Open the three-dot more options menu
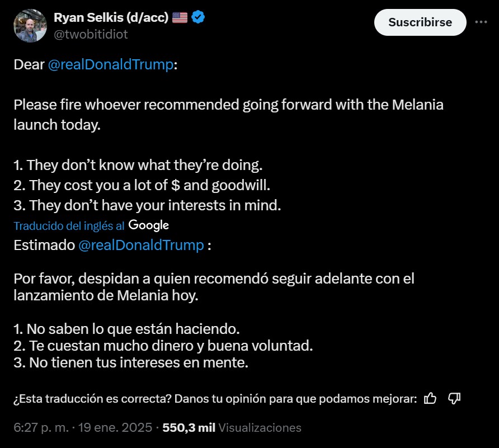This screenshot has width=499, height=448. [481, 22]
